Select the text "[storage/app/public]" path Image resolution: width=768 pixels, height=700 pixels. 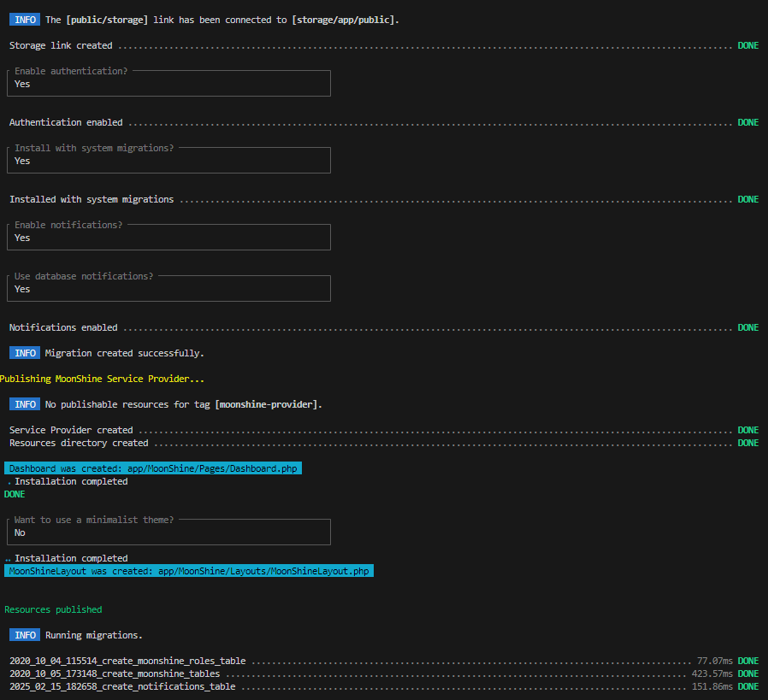344,20
